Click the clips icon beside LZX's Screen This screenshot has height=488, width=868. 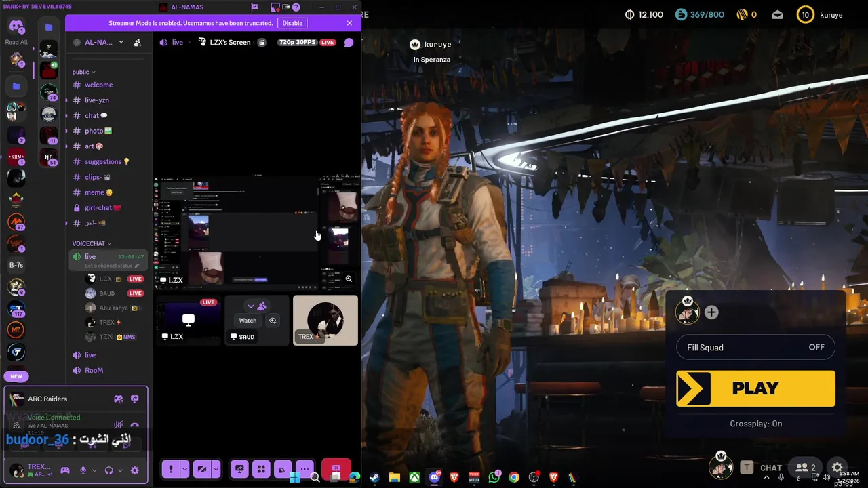(262, 42)
